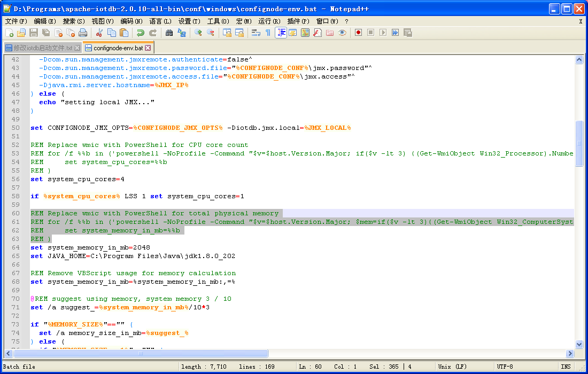Close the confignode-env.bat tab
The height and width of the screenshot is (374, 588).
click(148, 48)
